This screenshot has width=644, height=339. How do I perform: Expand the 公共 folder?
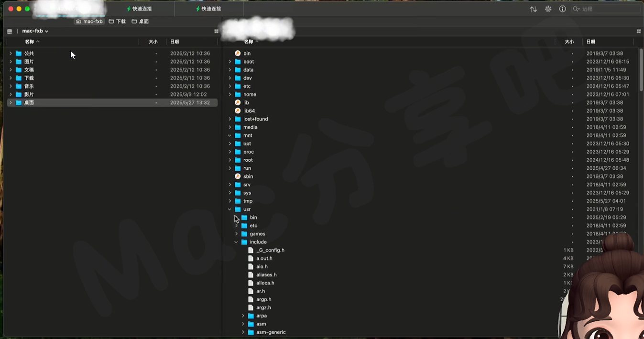(x=11, y=54)
